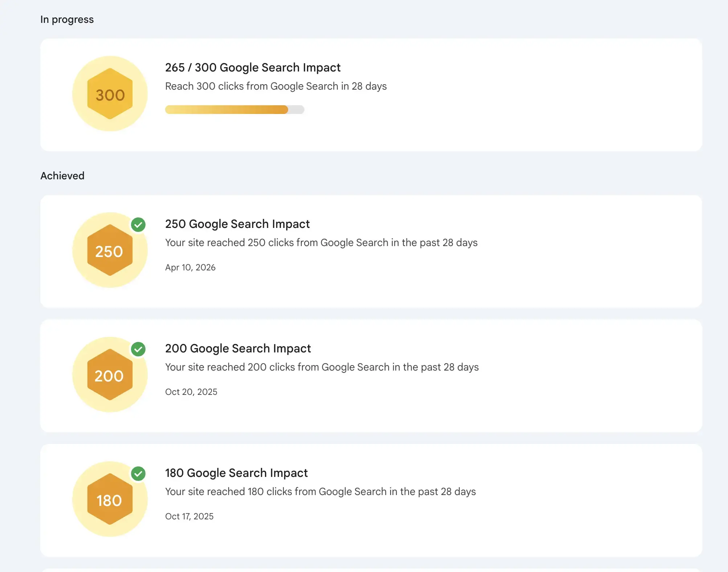Image resolution: width=728 pixels, height=572 pixels.
Task: Click 'Your site reached 180 clicks' description
Action: pos(320,492)
